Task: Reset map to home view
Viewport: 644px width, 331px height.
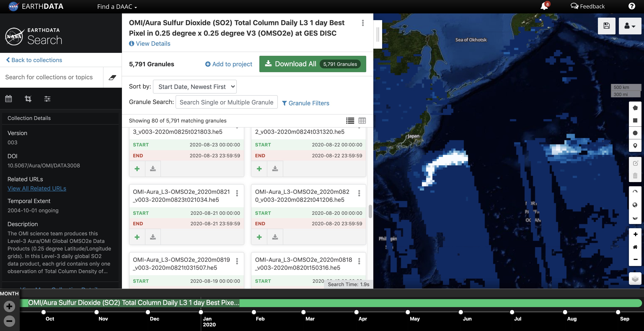Action: pyautogui.click(x=635, y=247)
